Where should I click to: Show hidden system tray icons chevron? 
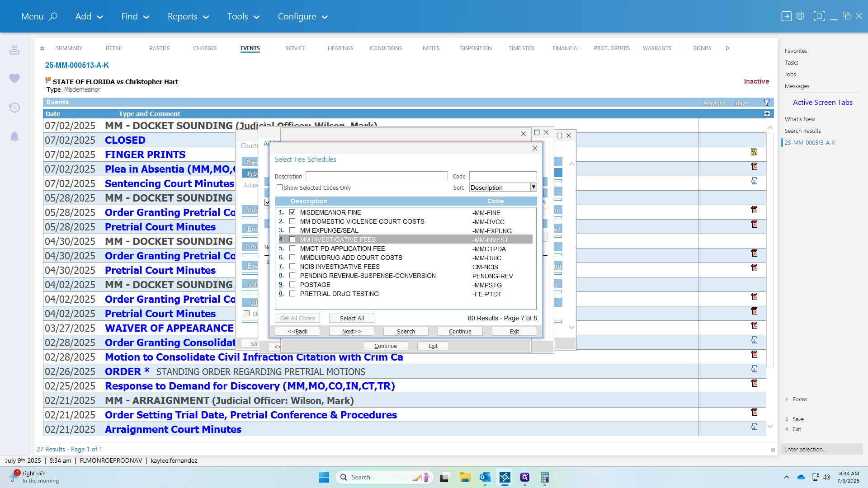pyautogui.click(x=787, y=477)
